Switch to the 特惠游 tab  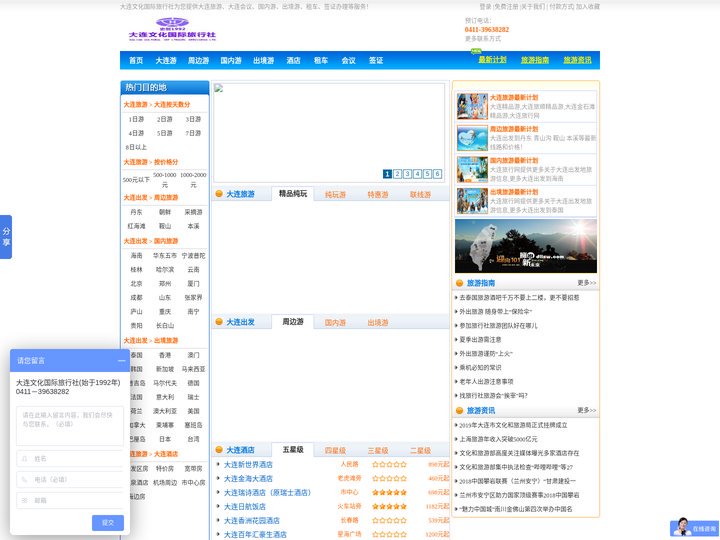378,194
